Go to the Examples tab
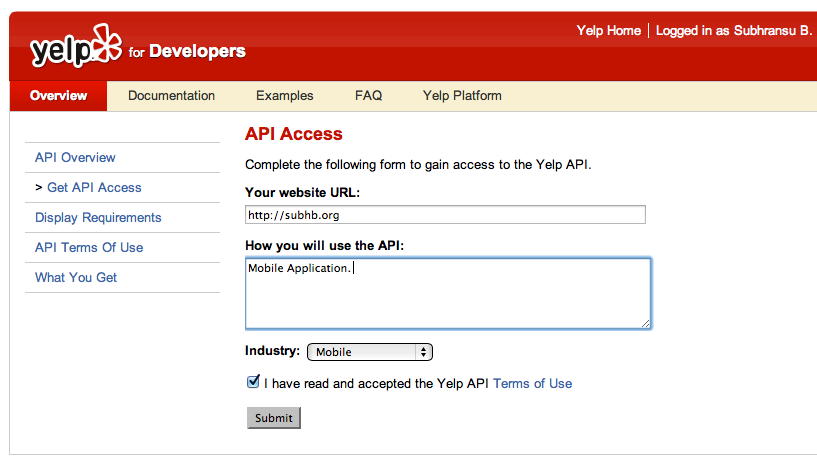The width and height of the screenshot is (817, 467). [x=284, y=95]
